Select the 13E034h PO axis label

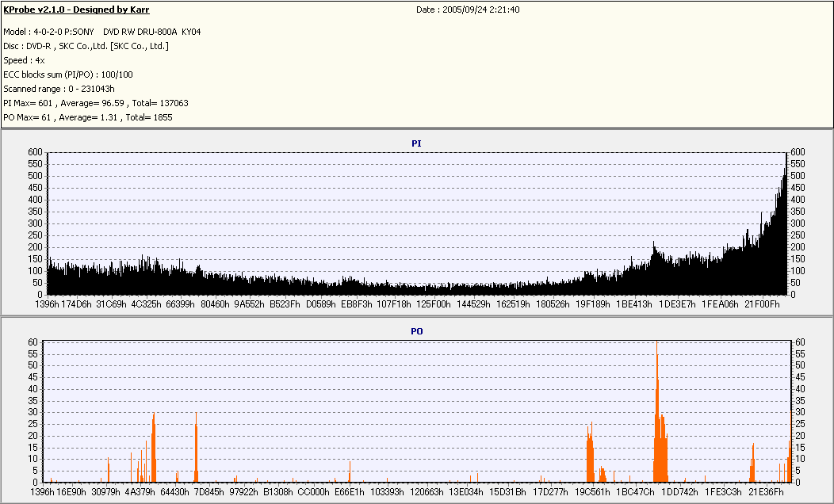tap(466, 492)
